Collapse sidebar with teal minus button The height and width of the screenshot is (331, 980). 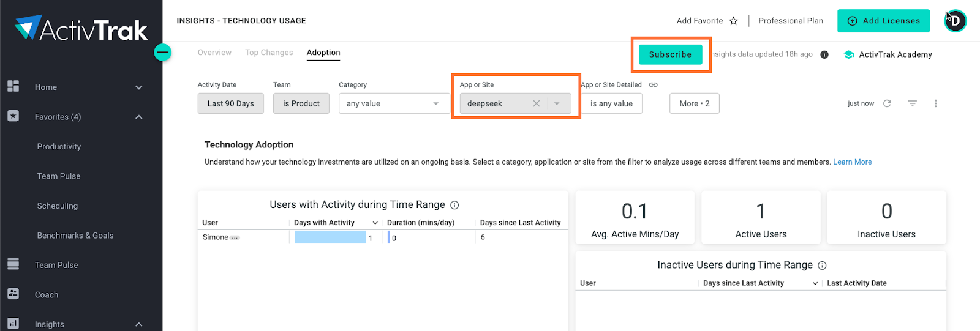coord(162,53)
